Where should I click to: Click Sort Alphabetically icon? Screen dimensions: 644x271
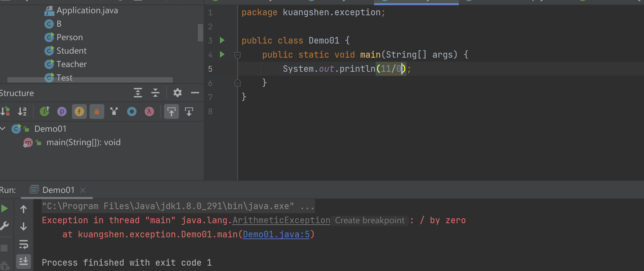point(22,111)
